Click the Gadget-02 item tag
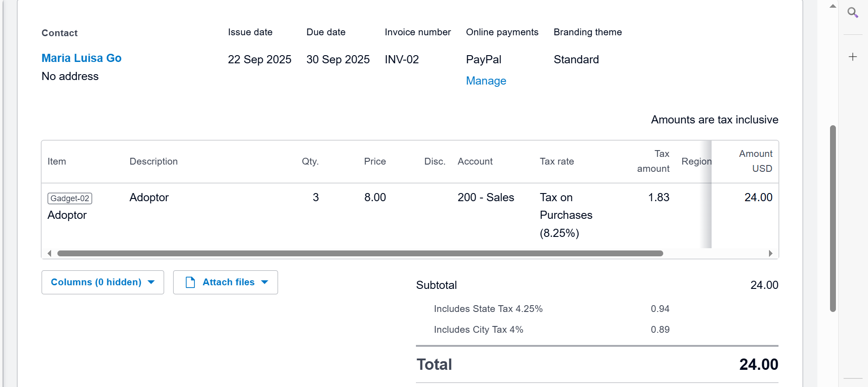Viewport: 868px width, 387px height. tap(70, 198)
